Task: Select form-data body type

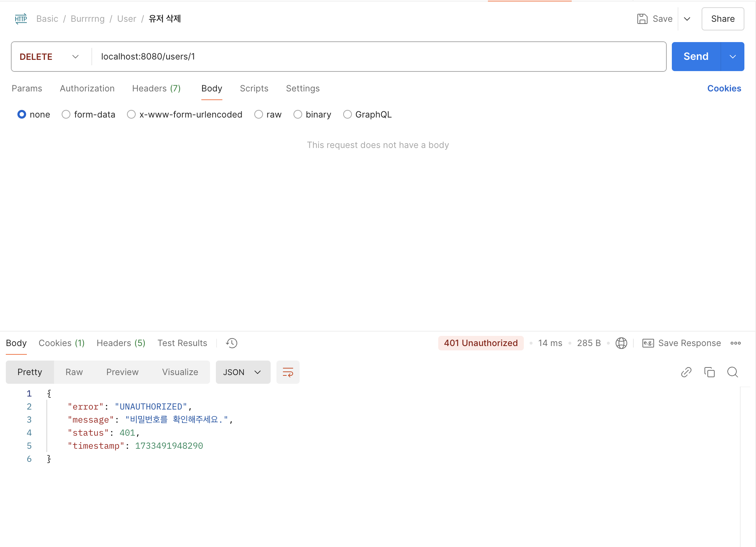Action: coord(66,115)
